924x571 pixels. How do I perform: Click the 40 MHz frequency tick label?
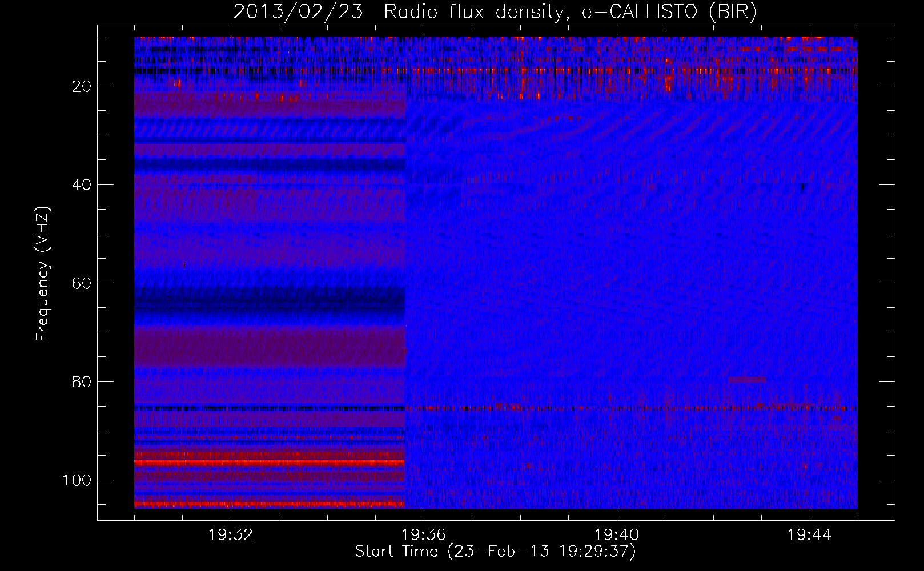coord(82,185)
